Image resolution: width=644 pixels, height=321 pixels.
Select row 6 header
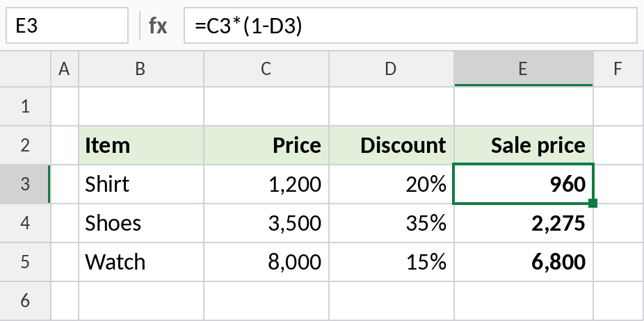click(25, 301)
